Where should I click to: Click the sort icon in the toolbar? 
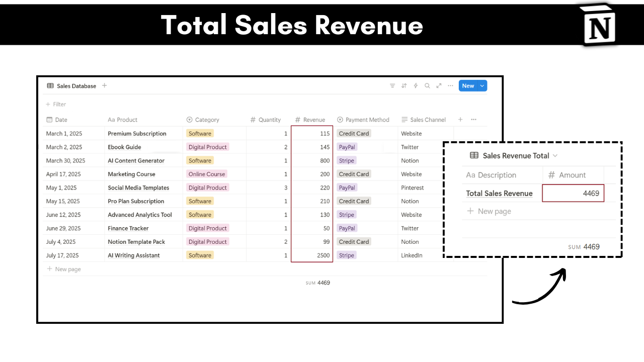pos(404,85)
